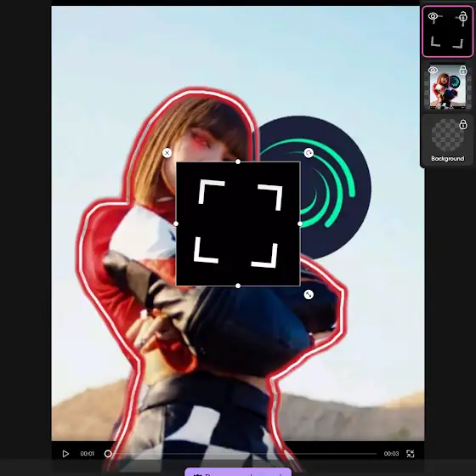
Task: Toggle the lock on the frame sticker layer
Action: point(463,17)
